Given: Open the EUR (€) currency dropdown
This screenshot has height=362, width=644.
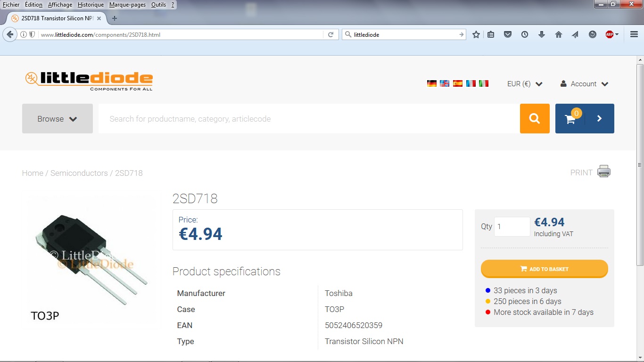Looking at the screenshot, I should (525, 84).
